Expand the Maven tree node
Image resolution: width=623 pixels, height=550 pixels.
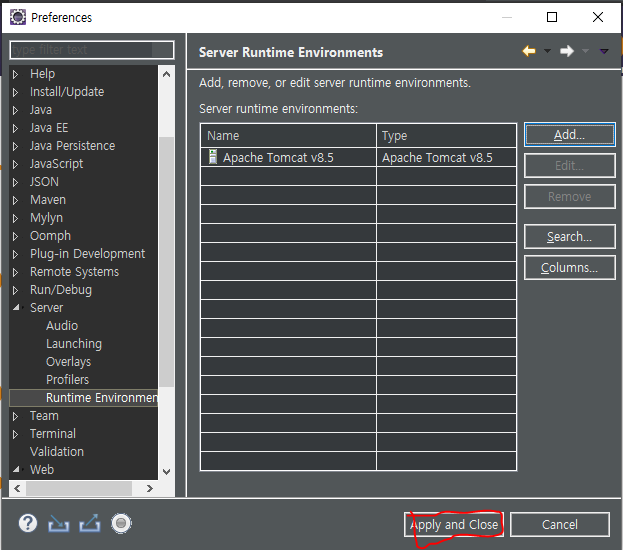point(15,200)
